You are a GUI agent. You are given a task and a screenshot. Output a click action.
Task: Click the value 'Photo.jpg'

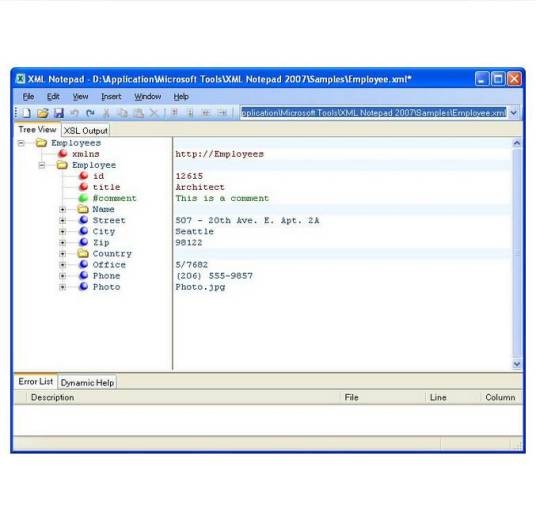click(200, 287)
